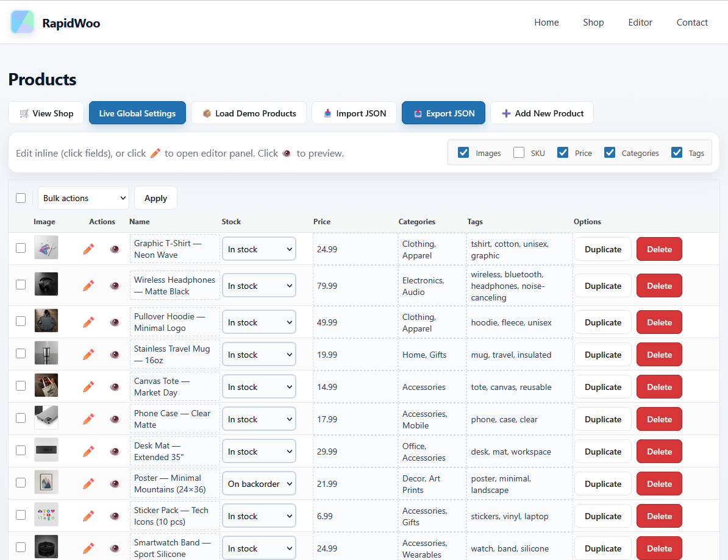Enable the SKU column checkbox
This screenshot has height=560, width=728.
519,152
